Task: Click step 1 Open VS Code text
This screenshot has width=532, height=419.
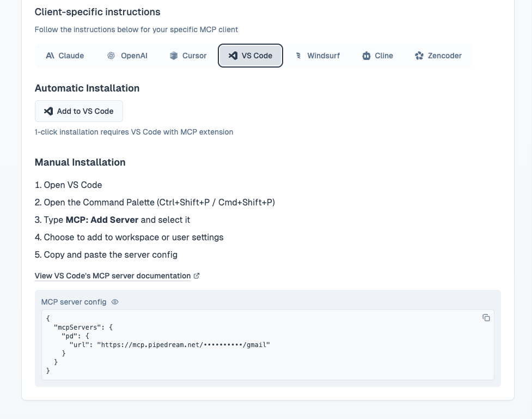Action: point(68,185)
